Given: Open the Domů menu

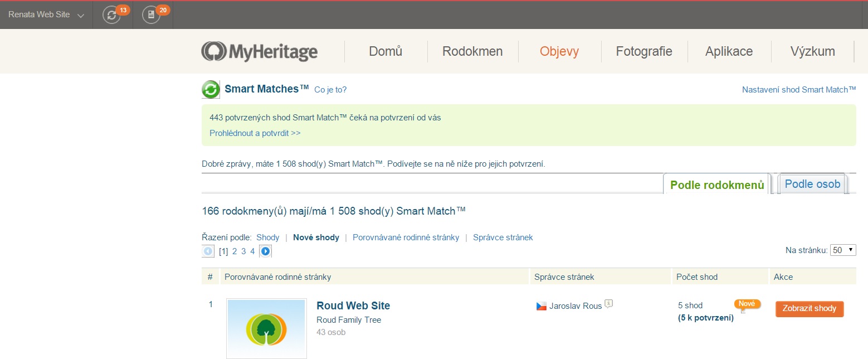Looking at the screenshot, I should coord(386,52).
